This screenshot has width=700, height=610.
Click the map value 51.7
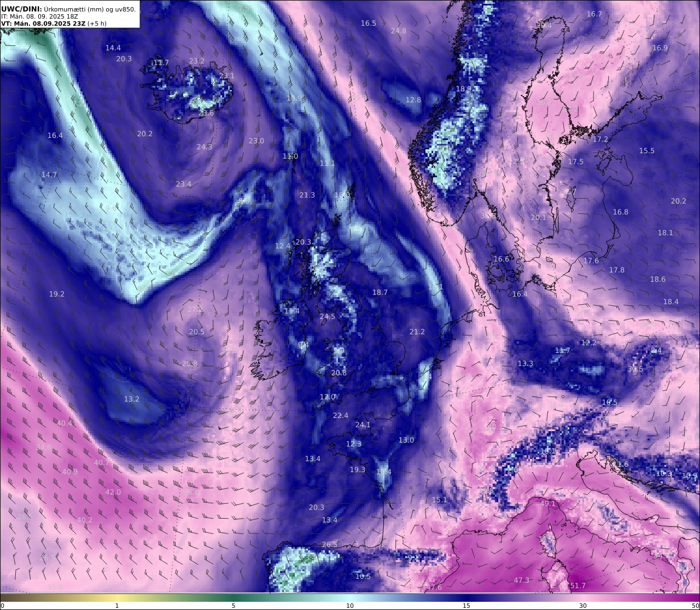pos(578,585)
